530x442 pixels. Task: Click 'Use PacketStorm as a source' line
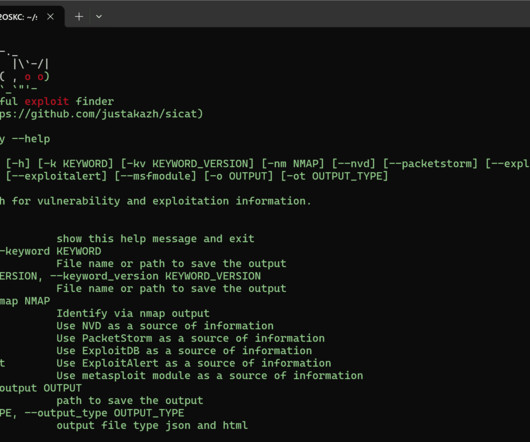(x=190, y=338)
